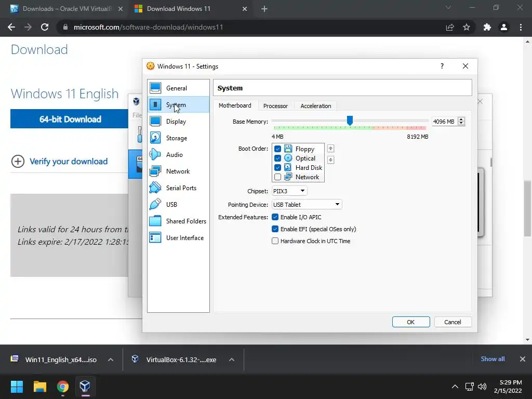Open Pointing Device USB Tablet dropdown
The width and height of the screenshot is (532, 399).
307,205
